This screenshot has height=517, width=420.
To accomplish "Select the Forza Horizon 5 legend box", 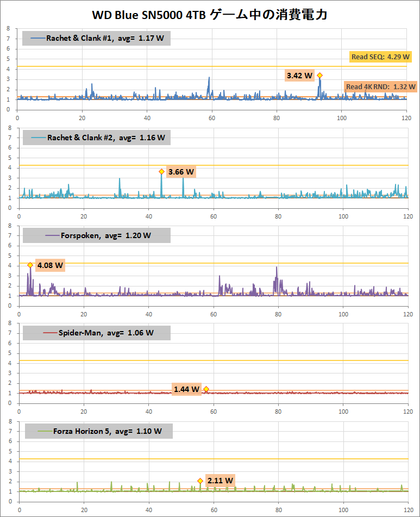I will pos(99,431).
